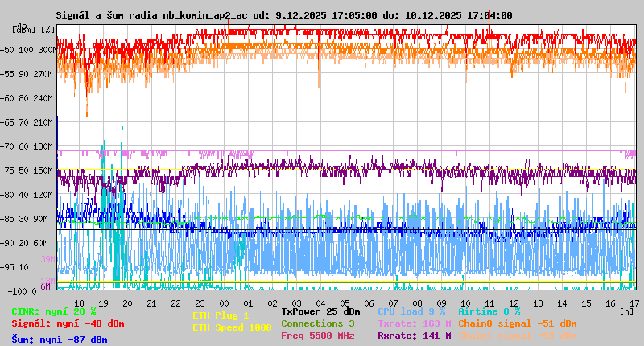Select the '6M' rate label on the y-axis
The width and height of the screenshot is (644, 346).
[x=45, y=286]
